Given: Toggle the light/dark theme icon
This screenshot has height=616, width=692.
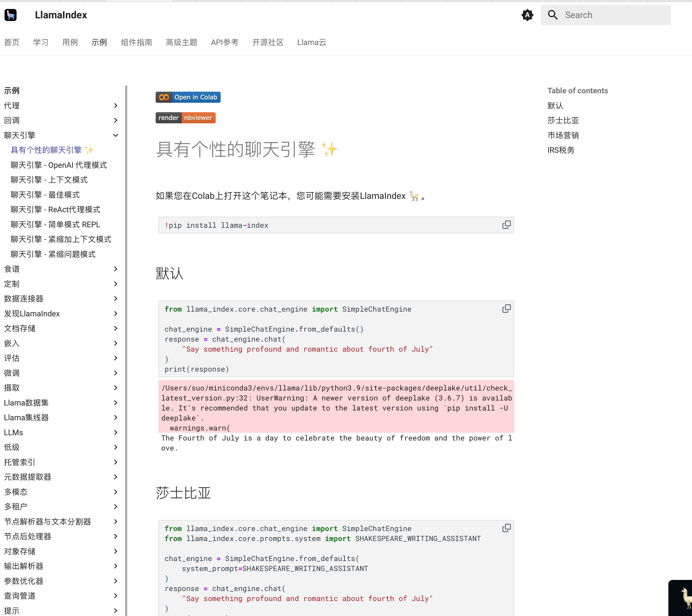Looking at the screenshot, I should pos(527,15).
